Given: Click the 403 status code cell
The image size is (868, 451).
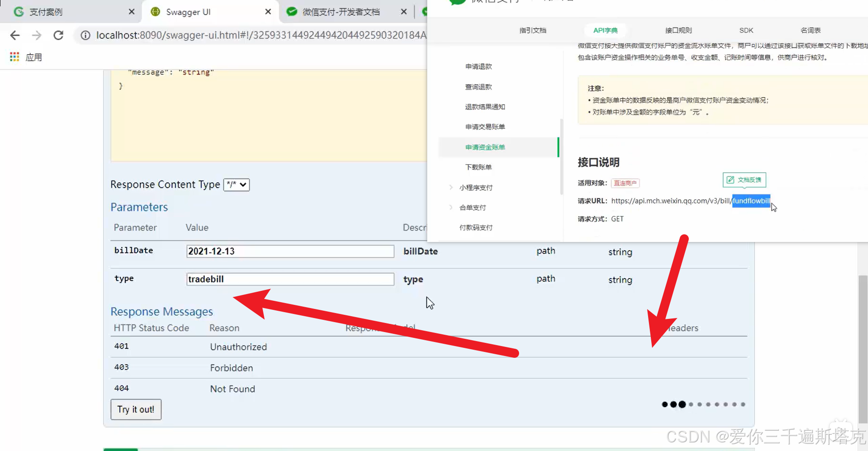Looking at the screenshot, I should (121, 367).
